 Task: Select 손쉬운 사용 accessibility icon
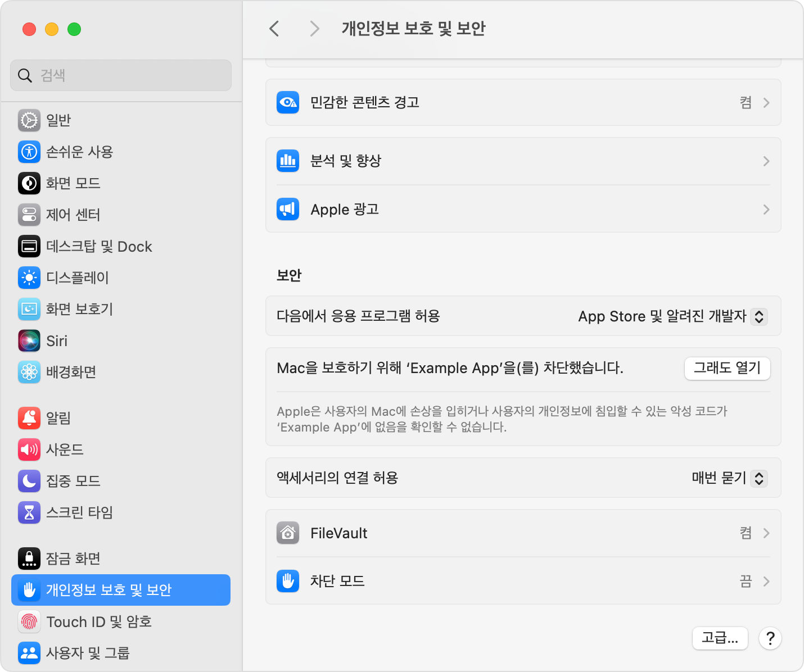tap(29, 152)
